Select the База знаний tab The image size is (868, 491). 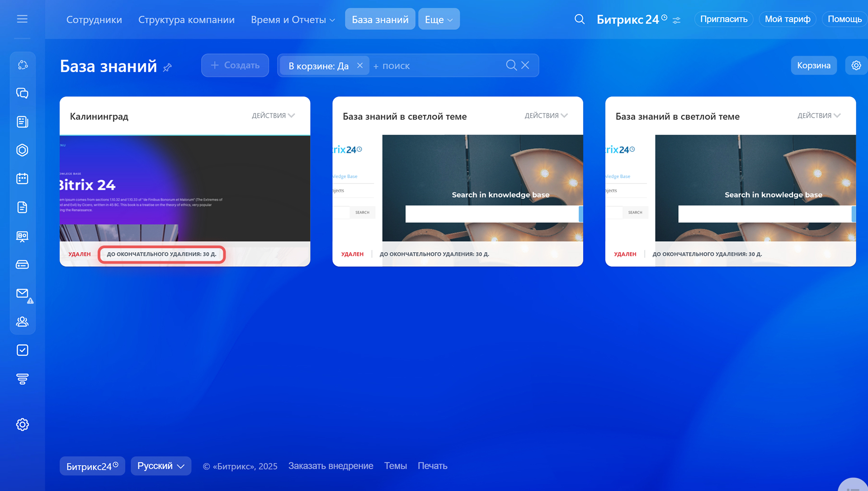coord(380,19)
